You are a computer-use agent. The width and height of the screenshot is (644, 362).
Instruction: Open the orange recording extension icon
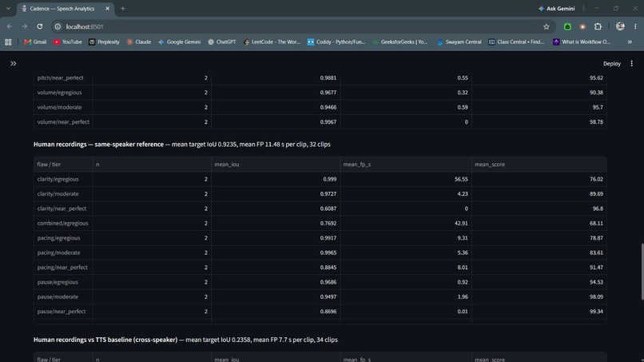point(582,26)
